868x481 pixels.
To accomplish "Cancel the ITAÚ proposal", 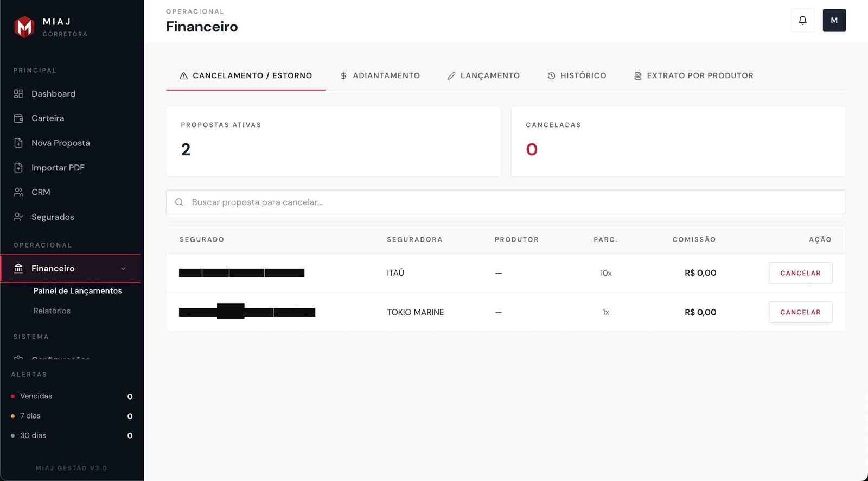I will tap(800, 273).
